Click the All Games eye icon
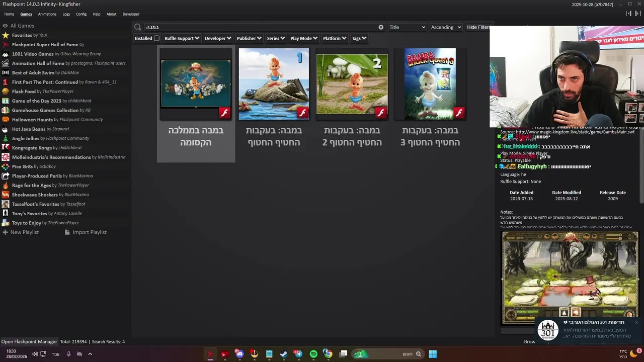This screenshot has width=644, height=362. pos(6,26)
